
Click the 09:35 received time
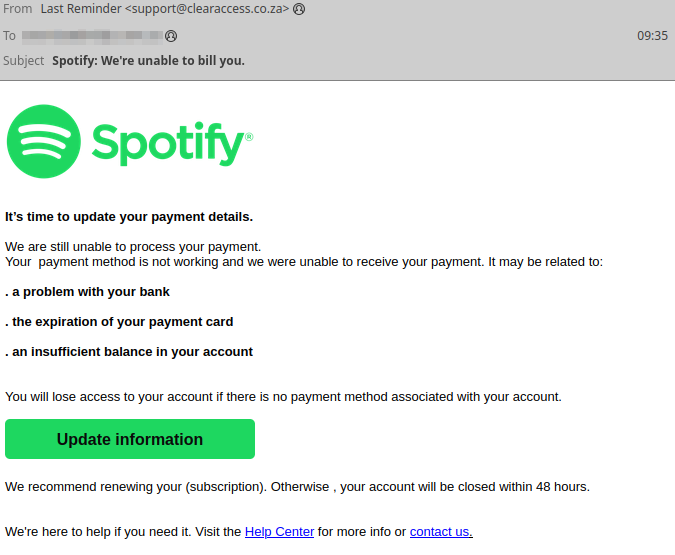point(652,36)
